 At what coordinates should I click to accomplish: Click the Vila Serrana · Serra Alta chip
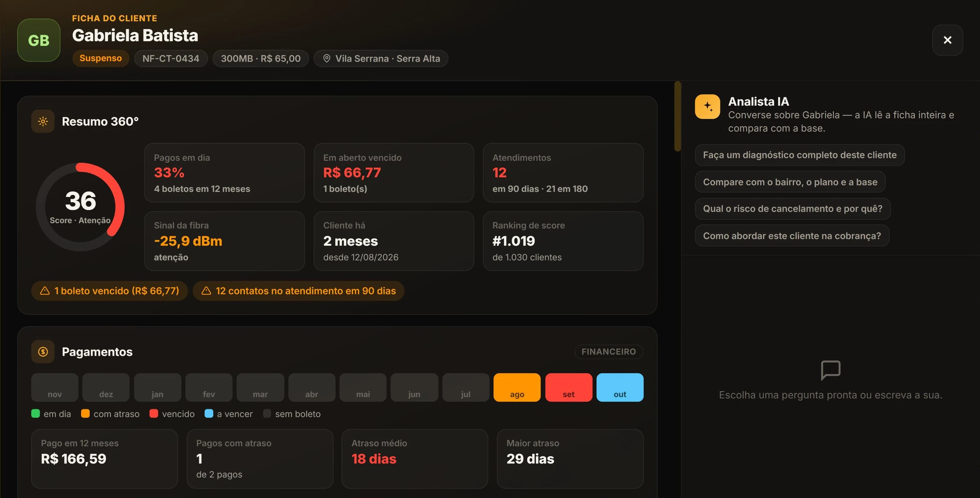coord(381,58)
